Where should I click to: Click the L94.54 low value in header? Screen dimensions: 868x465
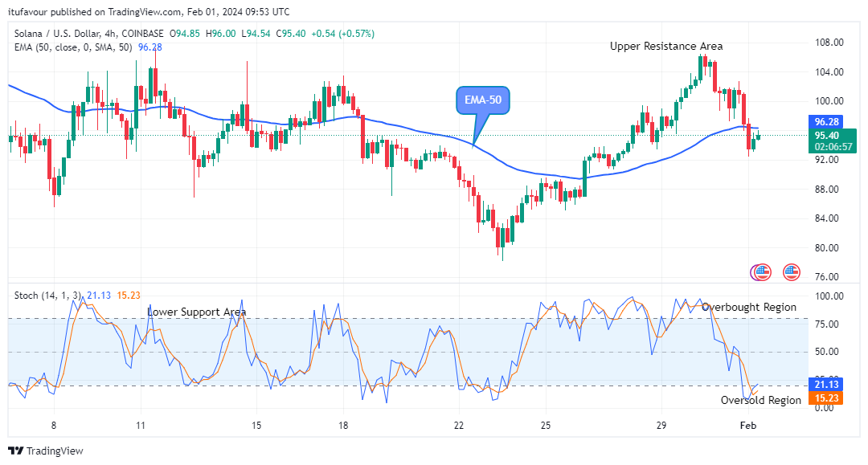pos(256,34)
